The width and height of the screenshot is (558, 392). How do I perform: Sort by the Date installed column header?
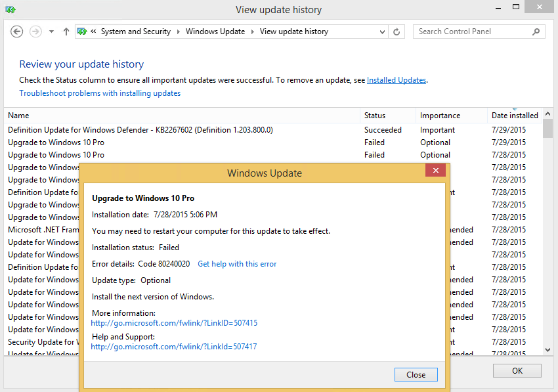click(x=515, y=116)
